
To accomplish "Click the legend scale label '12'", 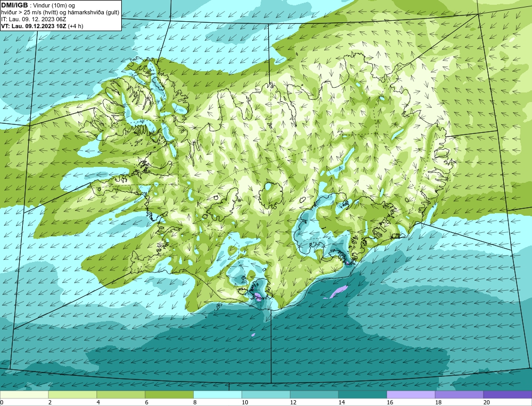I will 293,402.
